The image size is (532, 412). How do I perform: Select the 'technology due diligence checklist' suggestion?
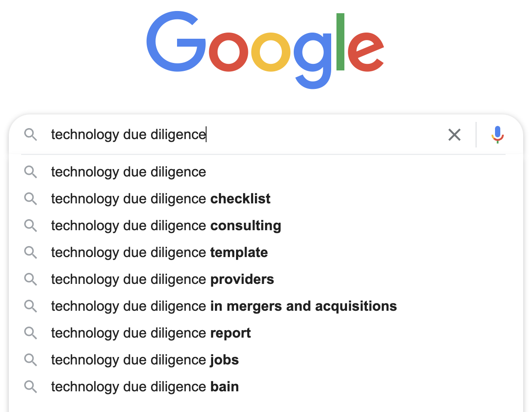(160, 199)
